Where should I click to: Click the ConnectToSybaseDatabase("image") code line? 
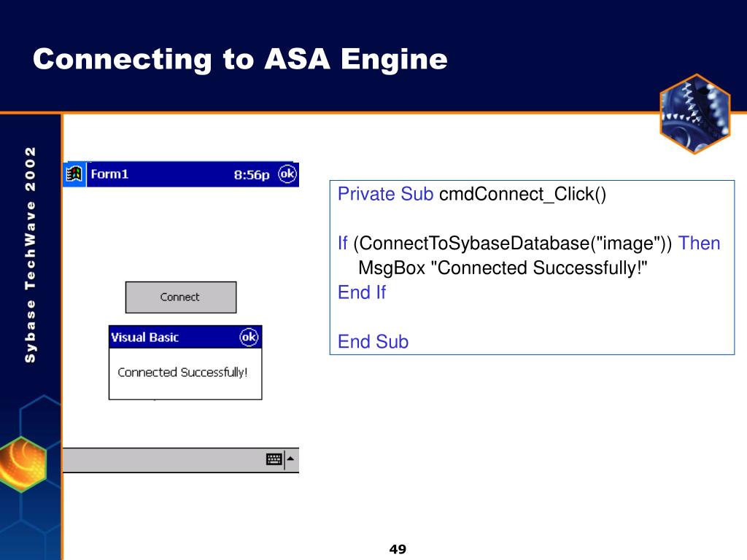(529, 244)
